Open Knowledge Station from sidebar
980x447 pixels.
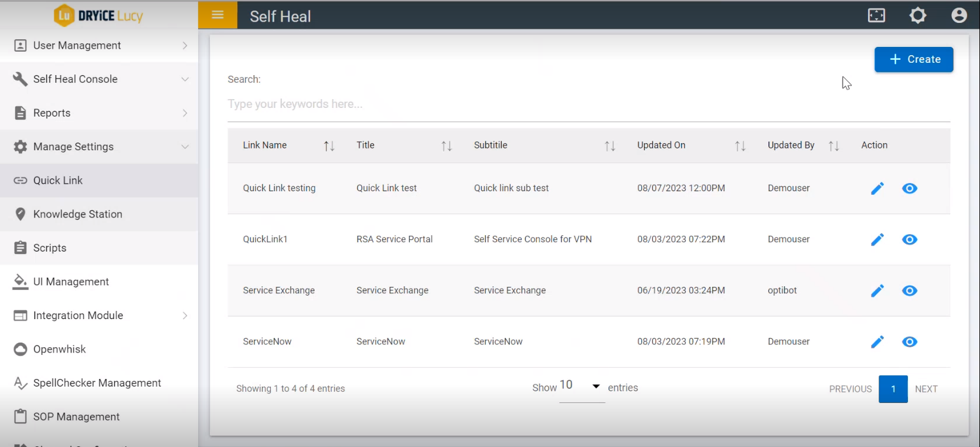coord(77,214)
